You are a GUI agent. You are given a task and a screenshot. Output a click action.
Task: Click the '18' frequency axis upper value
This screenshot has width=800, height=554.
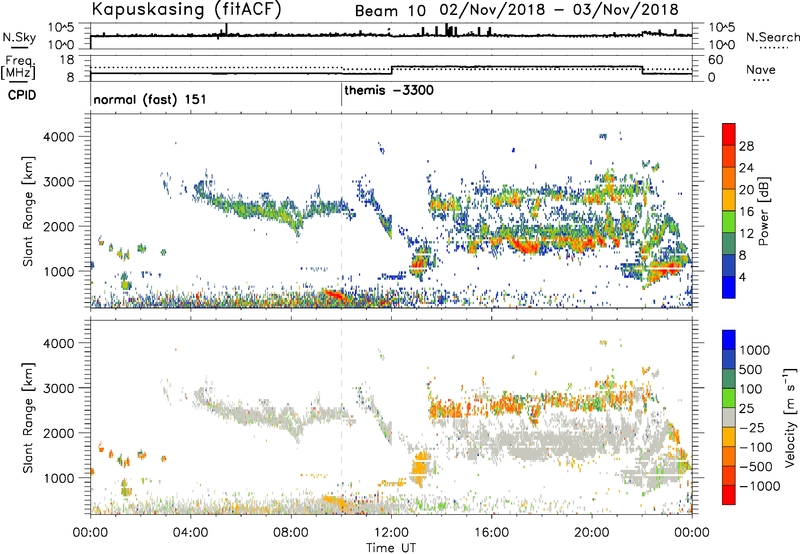click(67, 60)
